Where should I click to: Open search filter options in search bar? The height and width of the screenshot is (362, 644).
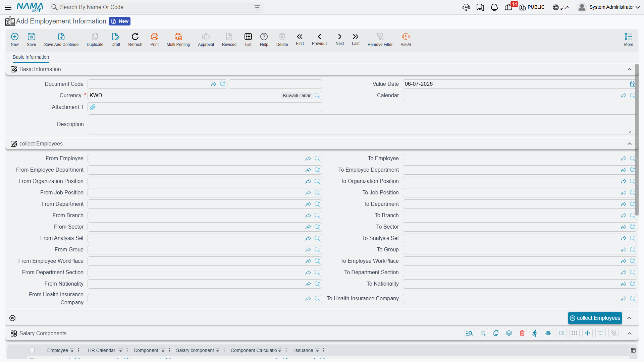pos(257,7)
